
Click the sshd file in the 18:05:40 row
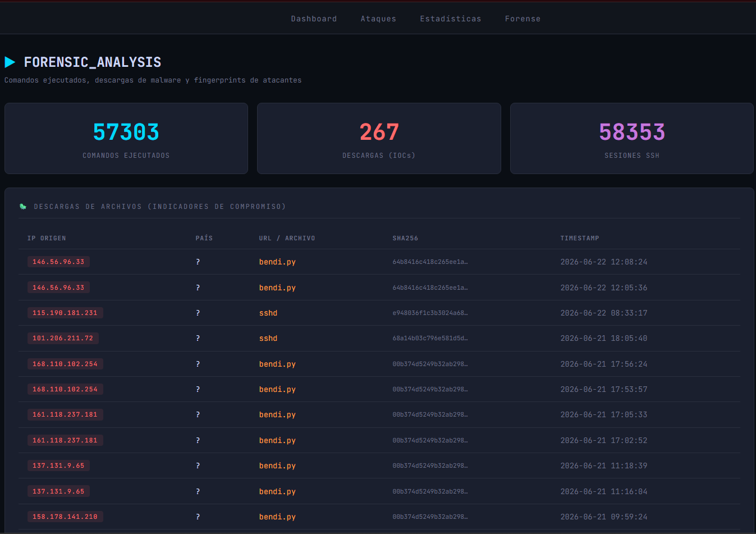coord(268,338)
